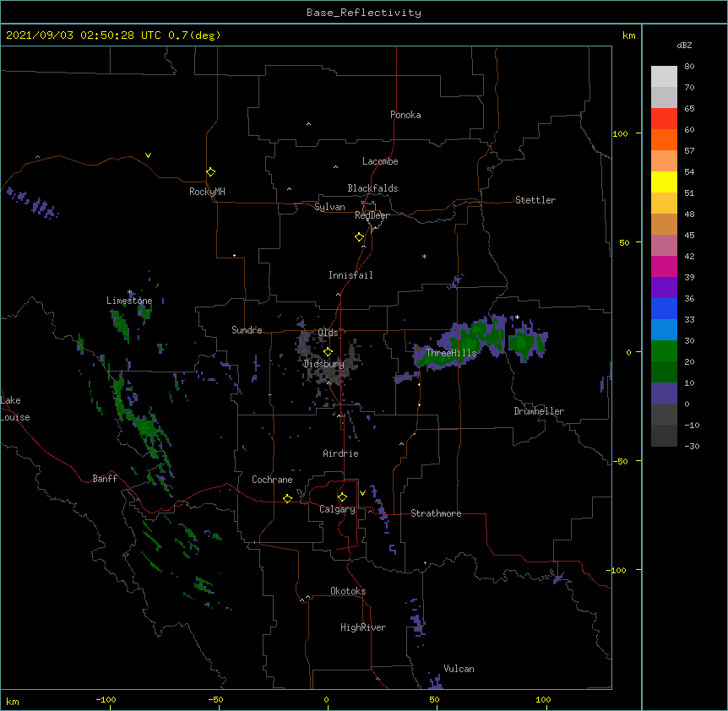Click the RockyMH label
Viewport: 728px width, 711px height.
[x=207, y=192]
